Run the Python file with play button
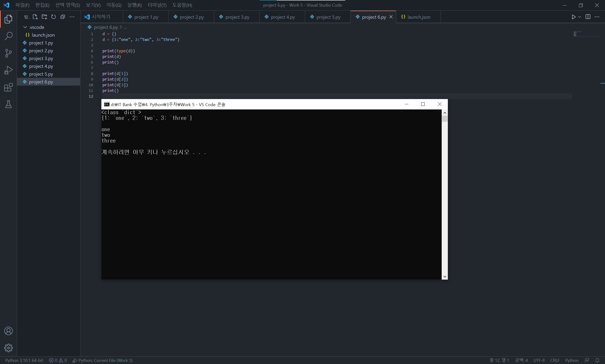 click(x=573, y=17)
